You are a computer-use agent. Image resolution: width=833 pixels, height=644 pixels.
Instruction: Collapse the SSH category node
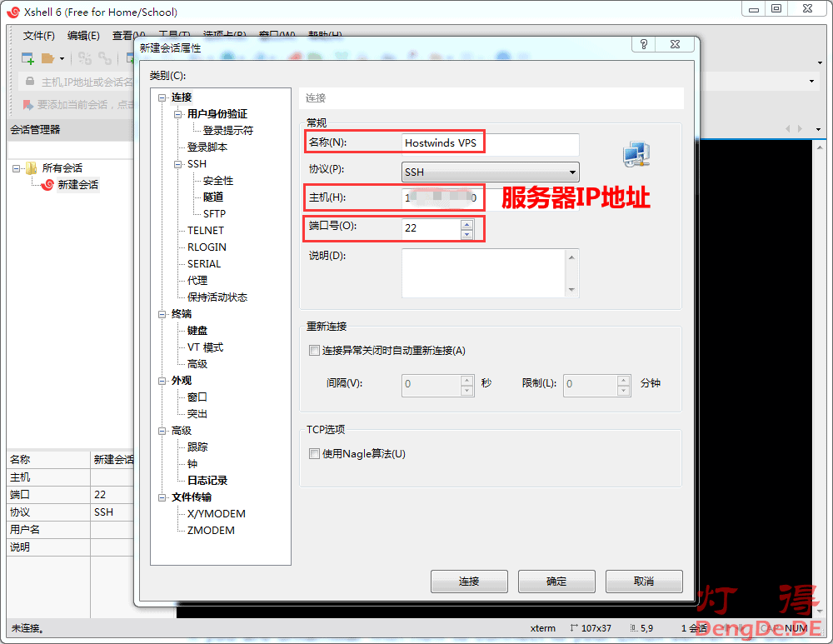click(177, 164)
